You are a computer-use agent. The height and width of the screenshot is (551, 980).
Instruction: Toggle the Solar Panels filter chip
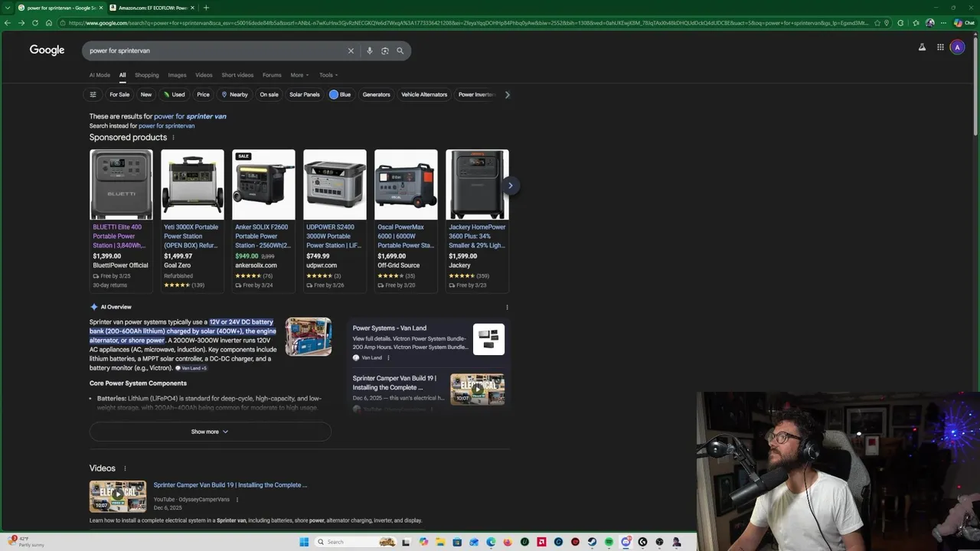point(305,95)
